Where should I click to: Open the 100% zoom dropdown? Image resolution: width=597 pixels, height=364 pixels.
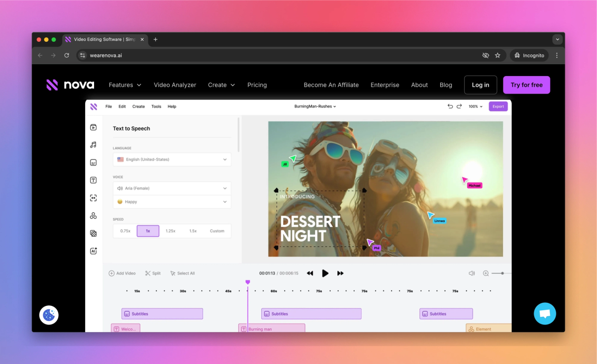point(476,106)
